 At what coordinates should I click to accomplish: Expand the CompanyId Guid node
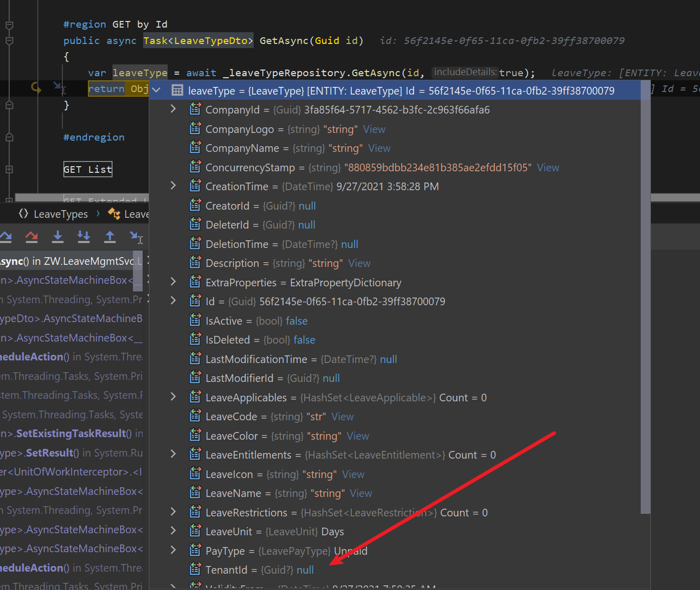point(173,109)
